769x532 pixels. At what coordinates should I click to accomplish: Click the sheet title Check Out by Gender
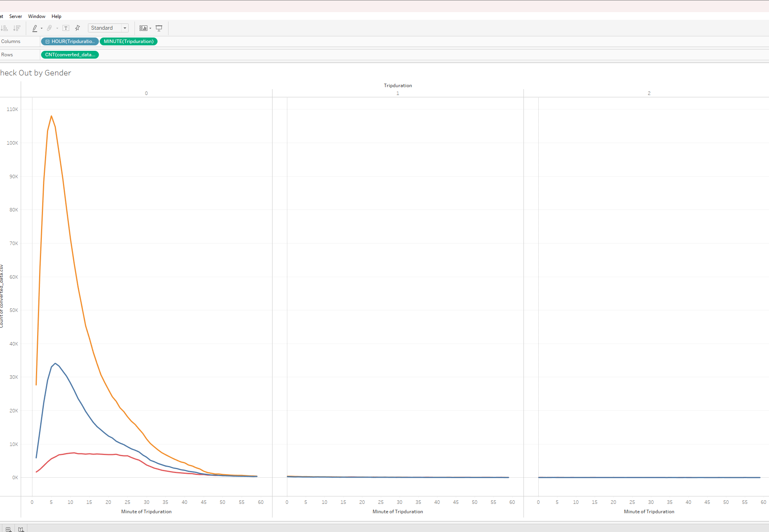36,73
